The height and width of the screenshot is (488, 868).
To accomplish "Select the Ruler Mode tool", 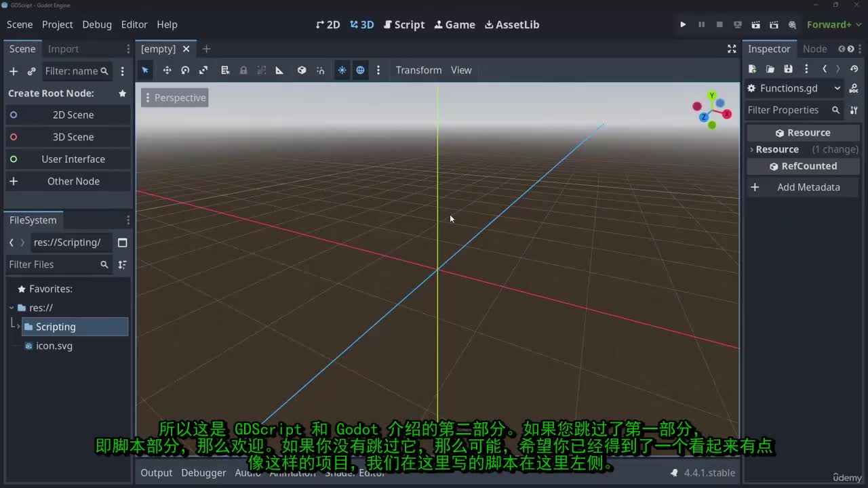I will 279,70.
